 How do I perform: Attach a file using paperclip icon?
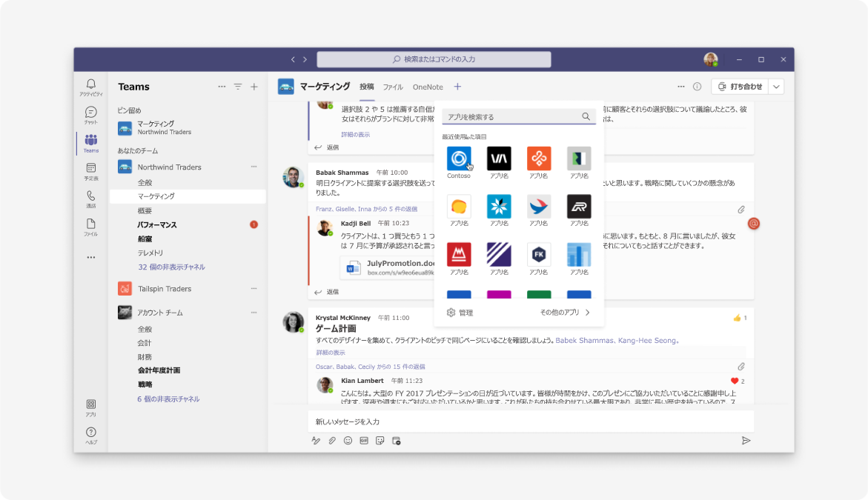pos(332,441)
